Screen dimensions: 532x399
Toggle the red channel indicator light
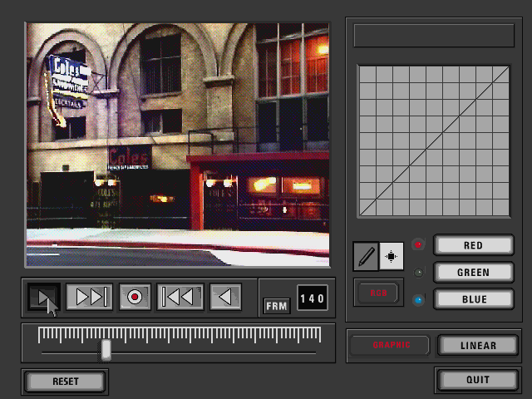point(418,244)
